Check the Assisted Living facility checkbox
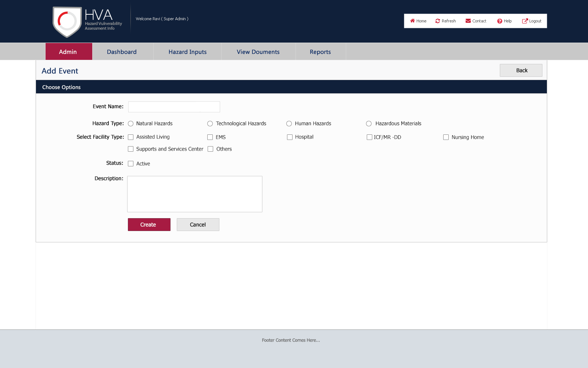 130,137
